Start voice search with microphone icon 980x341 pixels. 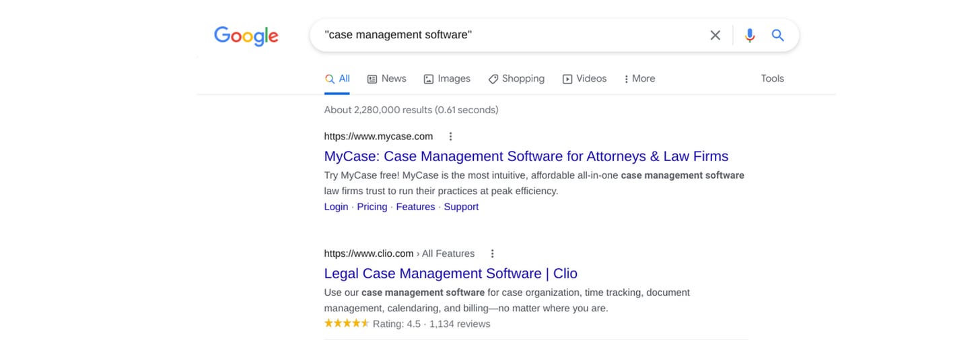pyautogui.click(x=750, y=35)
